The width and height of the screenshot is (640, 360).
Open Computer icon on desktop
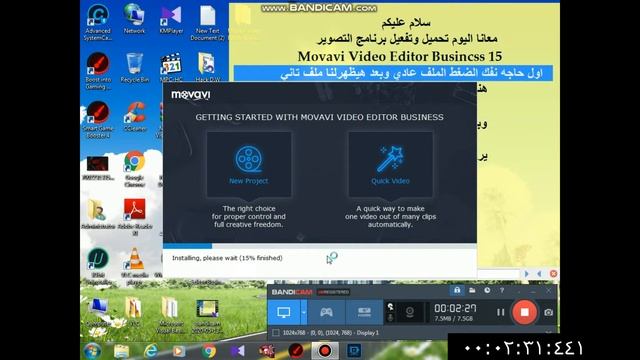click(x=98, y=312)
